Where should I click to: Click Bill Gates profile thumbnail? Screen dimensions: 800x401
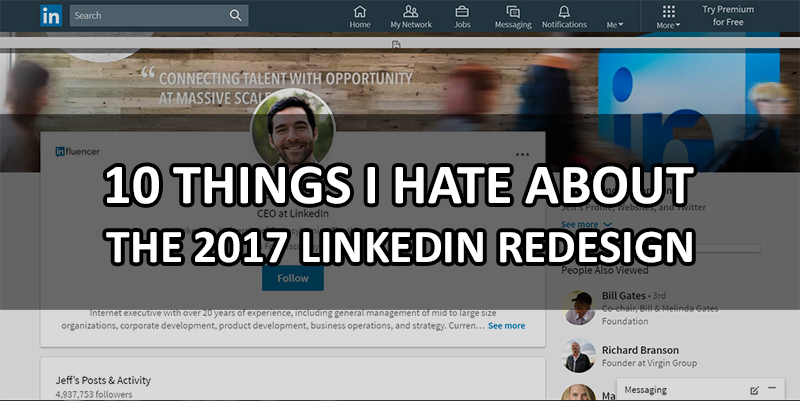coord(579,308)
